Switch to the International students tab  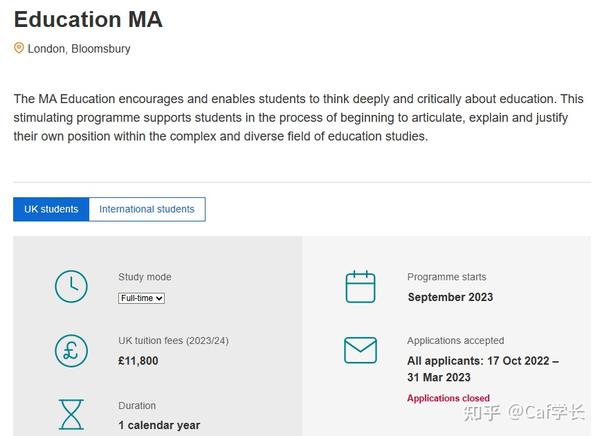pos(147,209)
